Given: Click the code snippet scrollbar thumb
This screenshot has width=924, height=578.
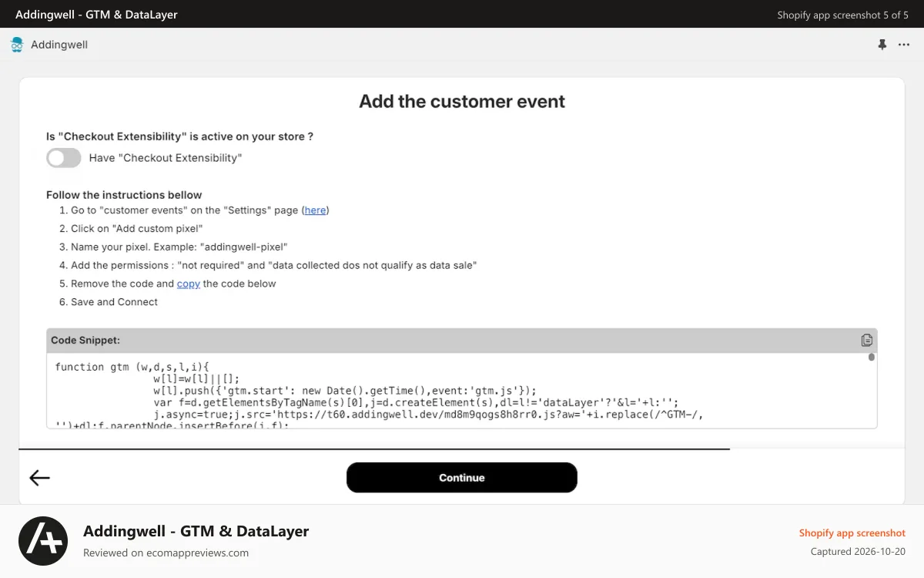Looking at the screenshot, I should point(872,357).
